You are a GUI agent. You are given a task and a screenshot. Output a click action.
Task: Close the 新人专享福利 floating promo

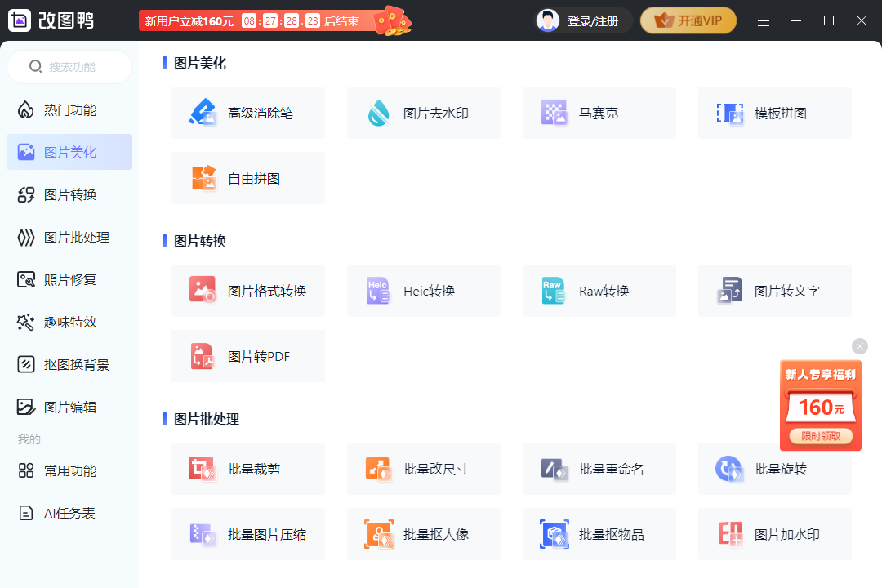pyautogui.click(x=859, y=346)
